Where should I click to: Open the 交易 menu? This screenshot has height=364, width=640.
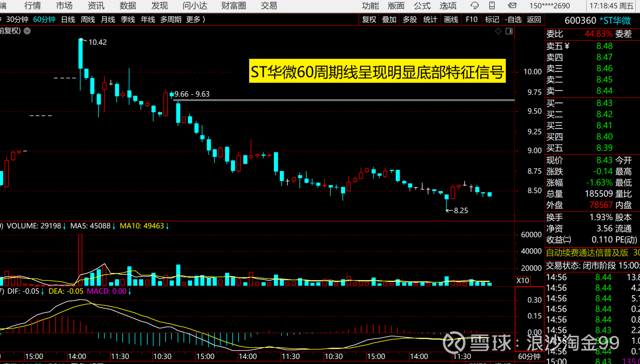(269, 5)
